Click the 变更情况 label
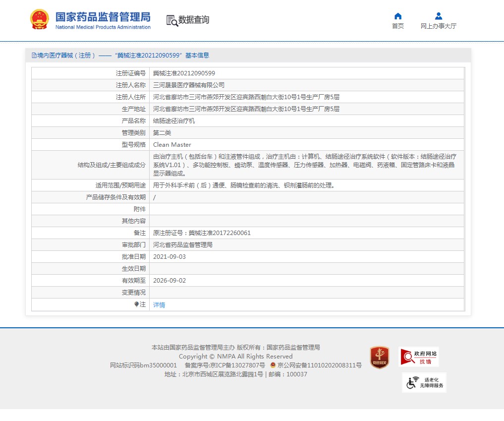 133,293
